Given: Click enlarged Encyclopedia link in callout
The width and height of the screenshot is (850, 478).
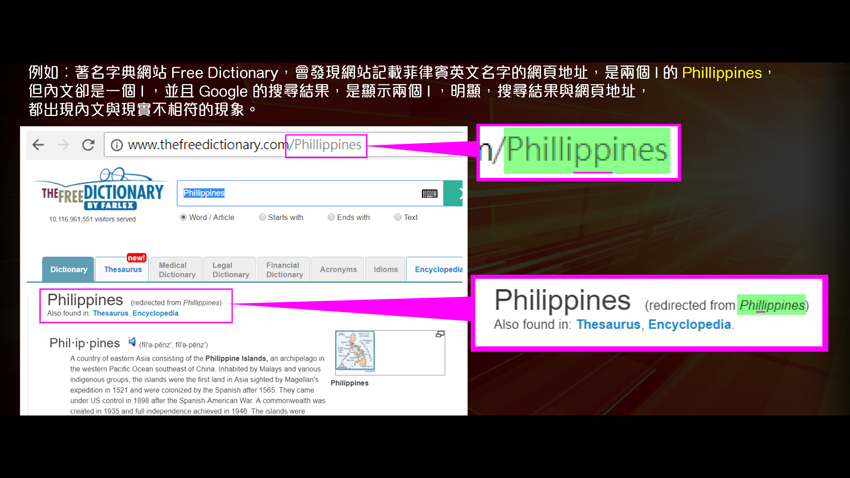Looking at the screenshot, I should [690, 325].
